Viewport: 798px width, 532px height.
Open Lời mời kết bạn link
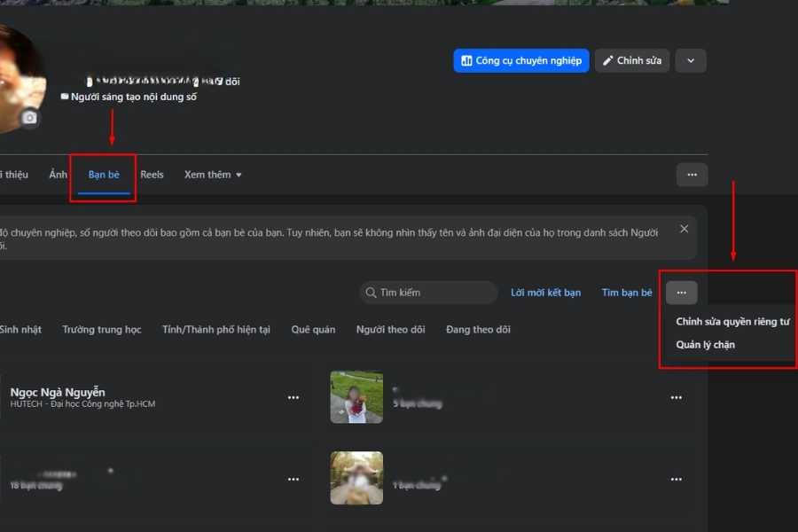click(545, 293)
